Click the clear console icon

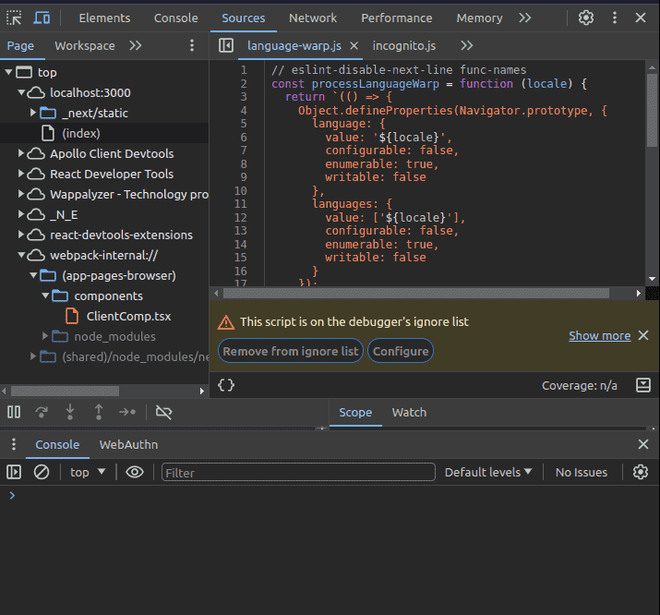[x=42, y=472]
